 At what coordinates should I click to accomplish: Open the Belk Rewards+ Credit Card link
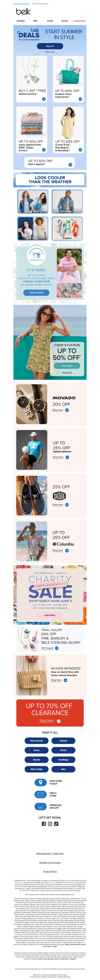50,853
